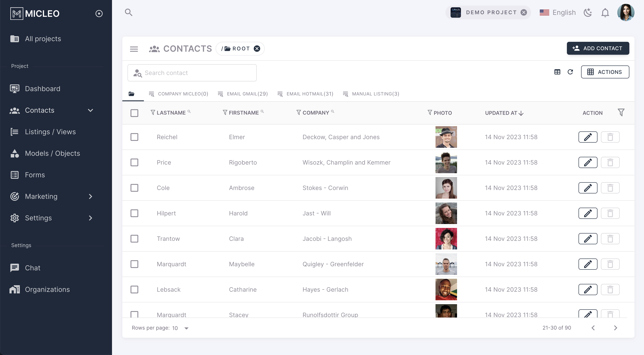The width and height of the screenshot is (644, 355).
Task: Select the checkbox next to Trantow
Action: (134, 238)
